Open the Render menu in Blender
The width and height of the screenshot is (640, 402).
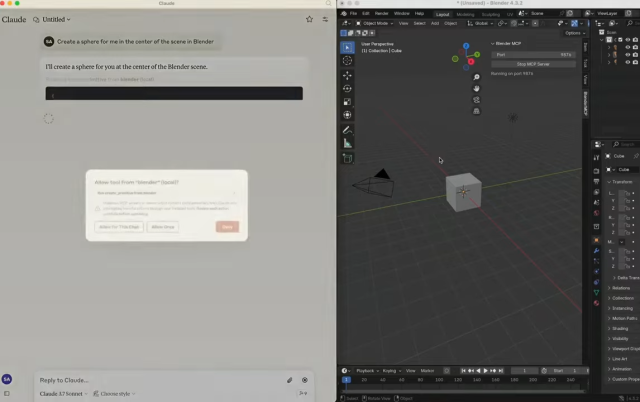(382, 13)
